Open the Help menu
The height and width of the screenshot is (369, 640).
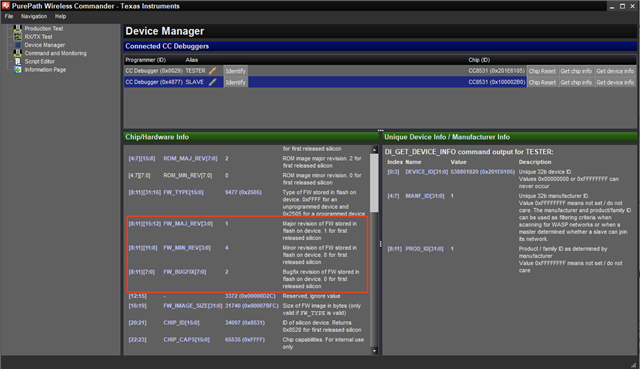(60, 16)
